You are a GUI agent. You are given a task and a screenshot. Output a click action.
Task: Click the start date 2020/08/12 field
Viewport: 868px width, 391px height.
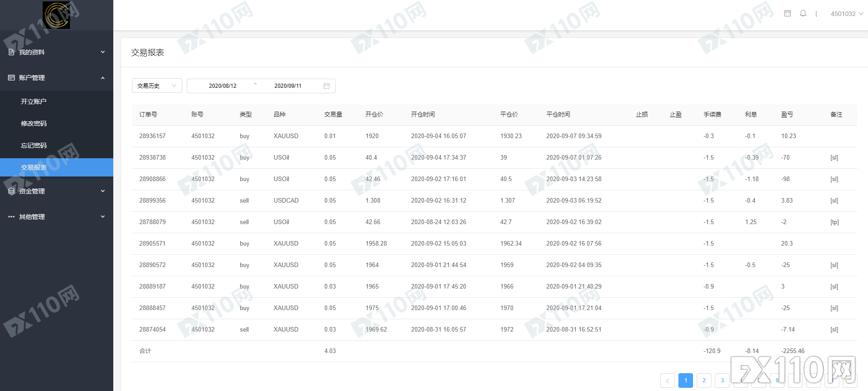222,86
